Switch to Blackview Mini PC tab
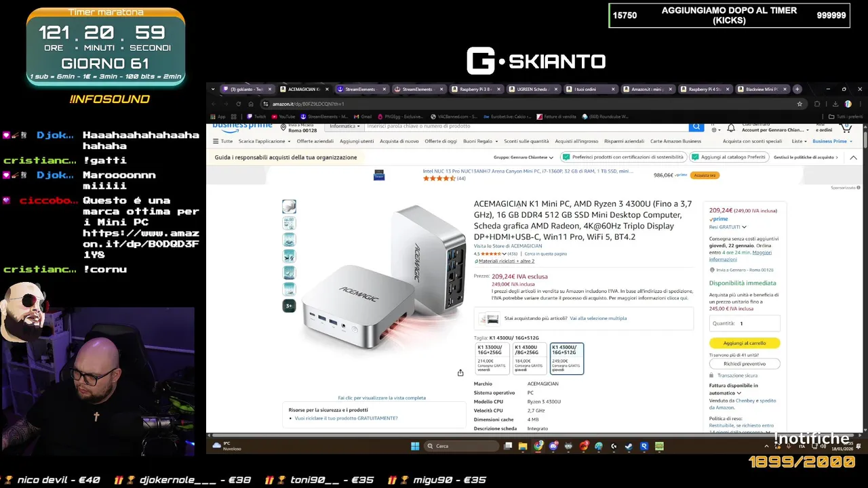Viewport: 868px width, 488px height. (762, 89)
